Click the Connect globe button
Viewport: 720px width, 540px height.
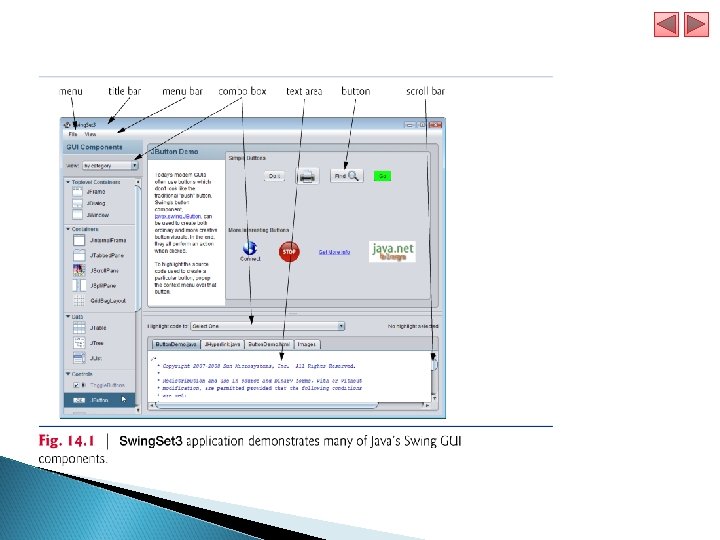coord(250,251)
